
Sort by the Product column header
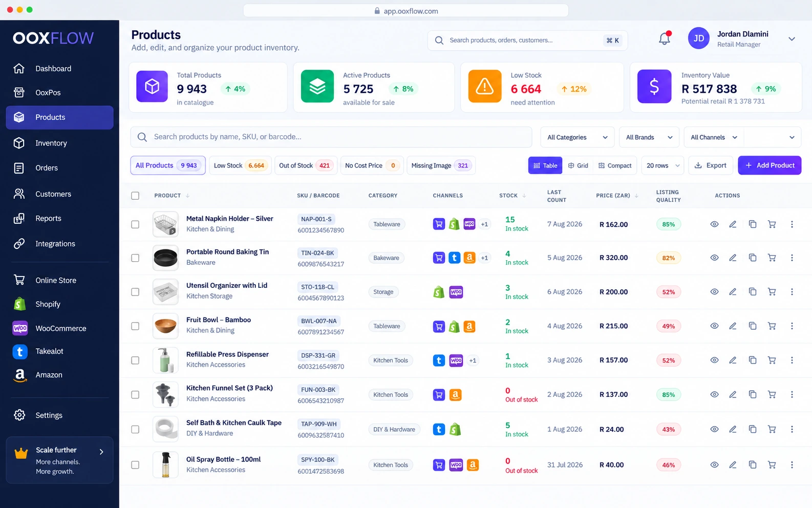click(172, 196)
